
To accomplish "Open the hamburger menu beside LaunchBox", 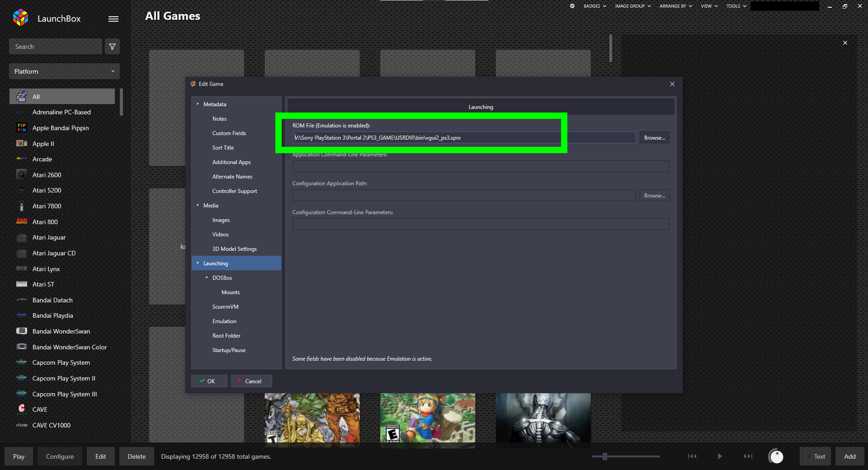I will [113, 19].
